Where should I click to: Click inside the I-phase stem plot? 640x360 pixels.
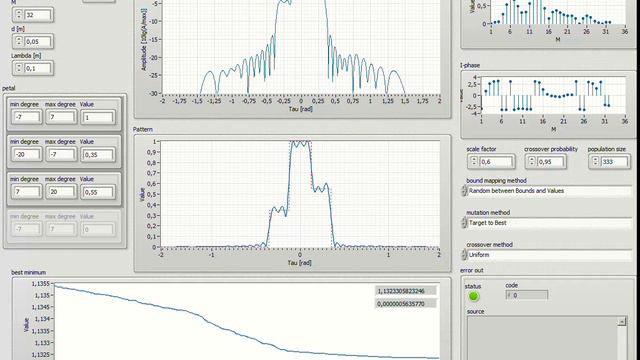(x=553, y=95)
